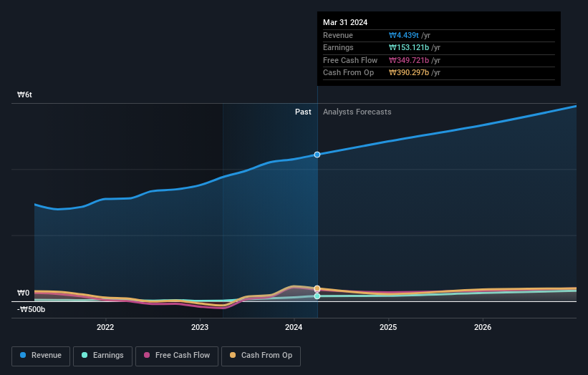Click the Mar 31 2024 tooltip date
The height and width of the screenshot is (375, 588).
(x=345, y=22)
